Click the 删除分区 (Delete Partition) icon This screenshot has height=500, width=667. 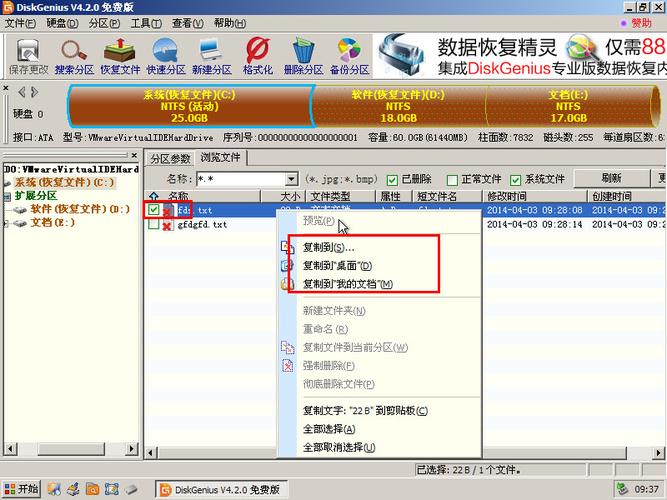(x=303, y=55)
